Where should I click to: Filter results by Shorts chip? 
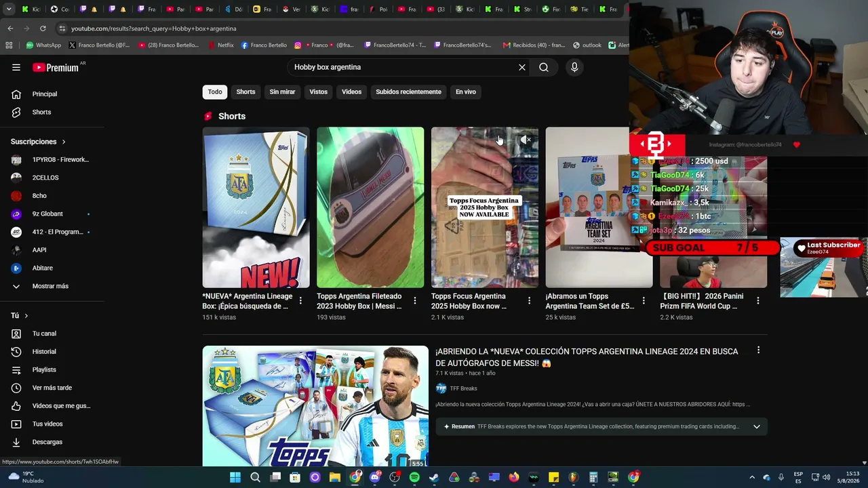(x=245, y=91)
